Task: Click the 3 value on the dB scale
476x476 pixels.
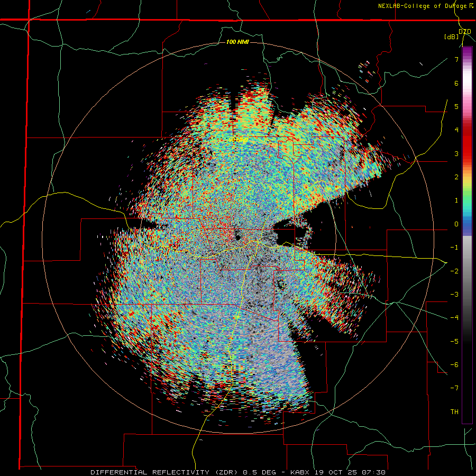Action: coord(456,153)
